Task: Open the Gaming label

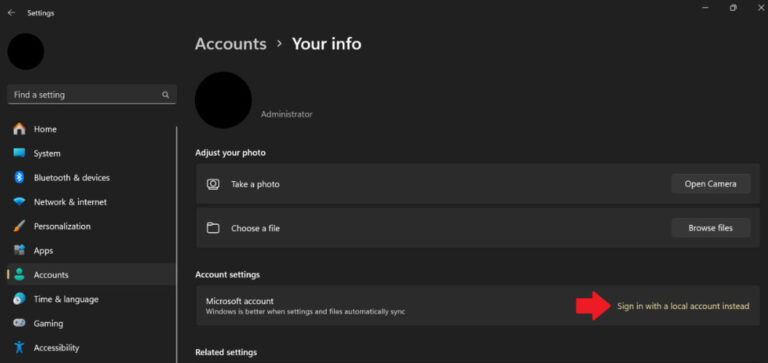Action: coord(48,323)
